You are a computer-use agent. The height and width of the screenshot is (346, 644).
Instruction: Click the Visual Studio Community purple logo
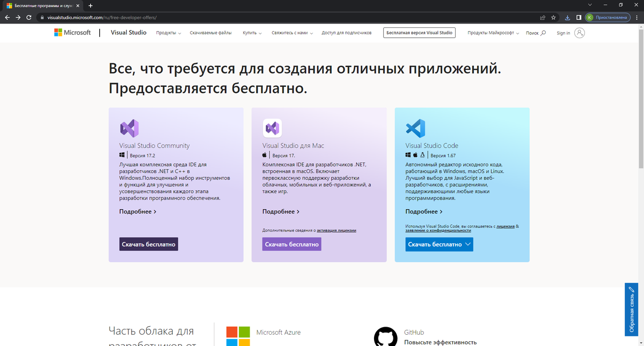pos(129,128)
